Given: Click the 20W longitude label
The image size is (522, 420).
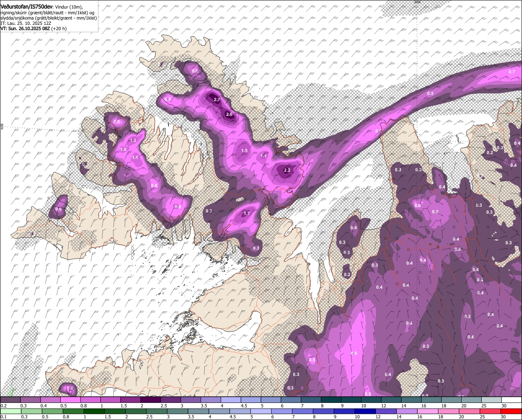Looking at the screenshot, I should tap(417, 2).
